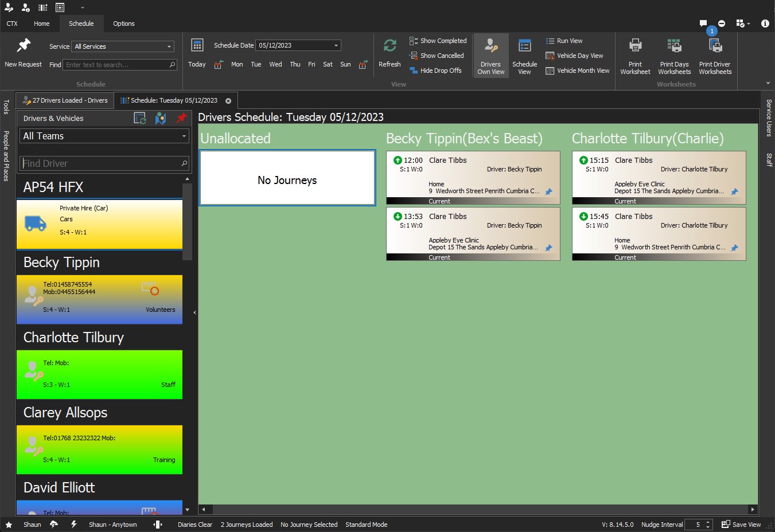The height and width of the screenshot is (532, 775).
Task: Open the CTX menu
Action: 12,24
